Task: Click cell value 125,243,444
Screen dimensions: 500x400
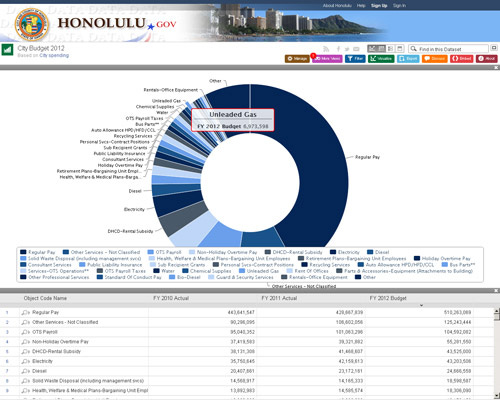Action: click(457, 322)
